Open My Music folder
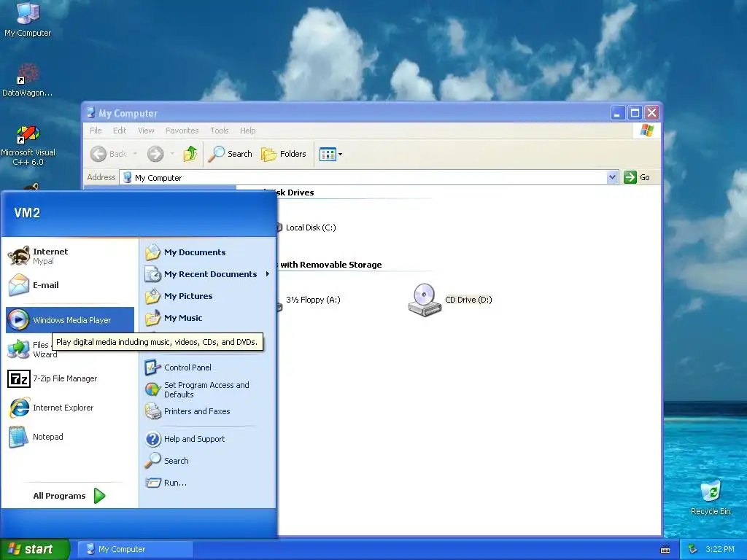Screen dimensions: 747x560 coord(208,318)
